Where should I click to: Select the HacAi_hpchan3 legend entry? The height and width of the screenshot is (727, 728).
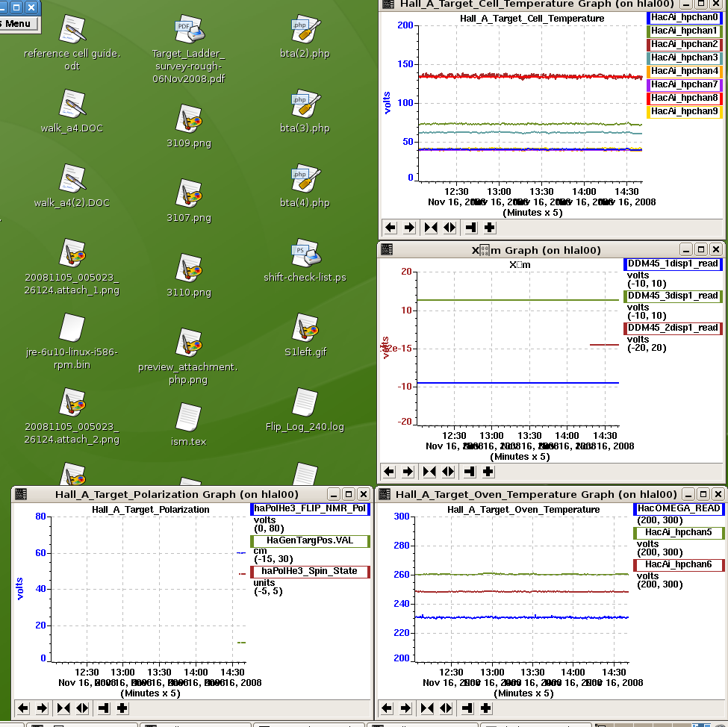pos(685,58)
